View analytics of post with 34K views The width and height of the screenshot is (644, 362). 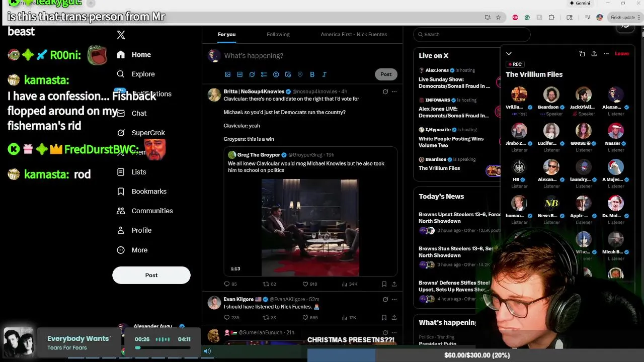350,284
